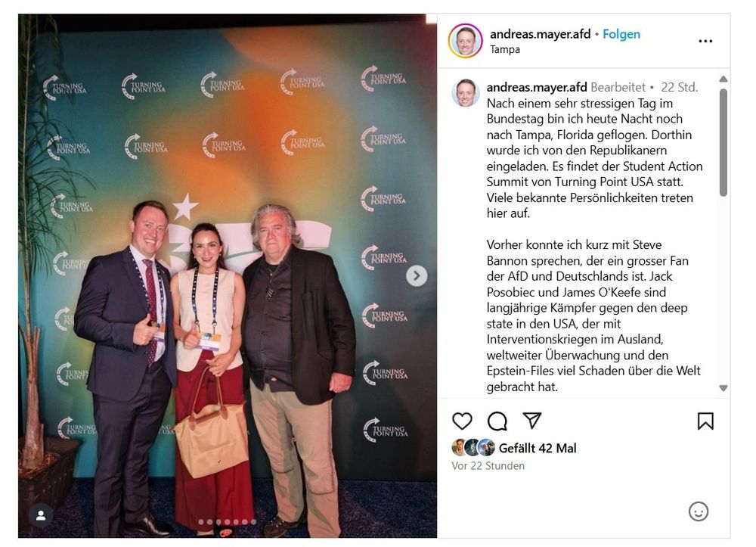Go to next photo with carousel arrow
The image size is (756, 547).
417,276
